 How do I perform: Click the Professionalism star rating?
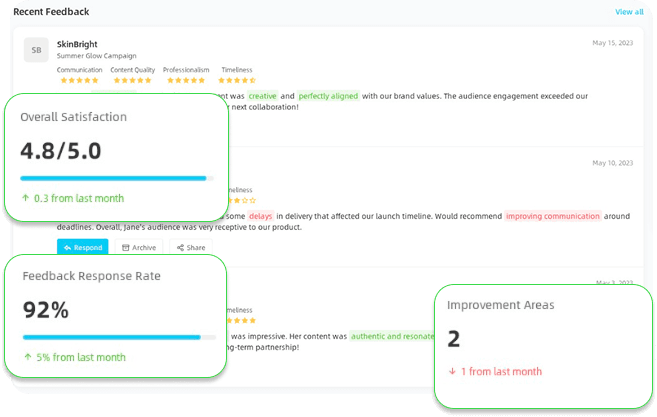point(183,80)
